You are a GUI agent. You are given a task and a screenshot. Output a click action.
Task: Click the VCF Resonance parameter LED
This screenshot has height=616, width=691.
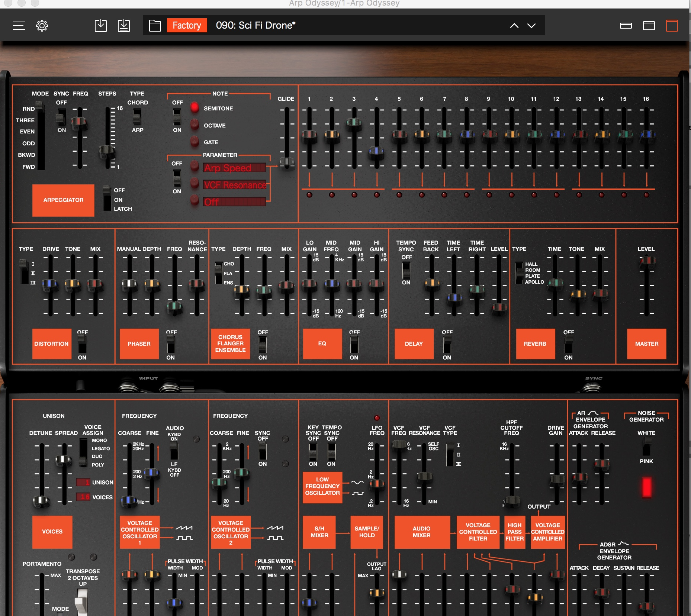tap(195, 183)
